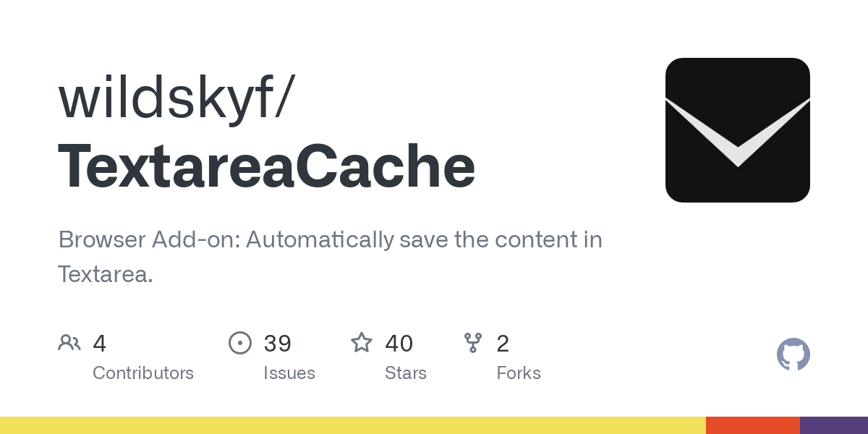The height and width of the screenshot is (434, 868).
Task: Click the purple language bar segment
Action: point(833,425)
